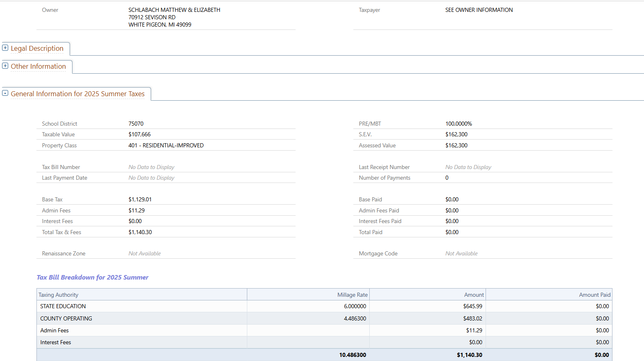644x361 pixels.
Task: Click the Tax Bill Breakdown for 2025 Summer heading
Action: point(93,278)
